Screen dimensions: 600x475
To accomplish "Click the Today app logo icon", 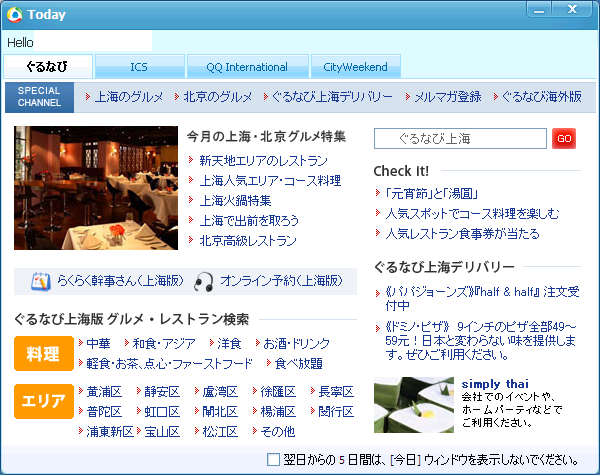I will click(15, 15).
